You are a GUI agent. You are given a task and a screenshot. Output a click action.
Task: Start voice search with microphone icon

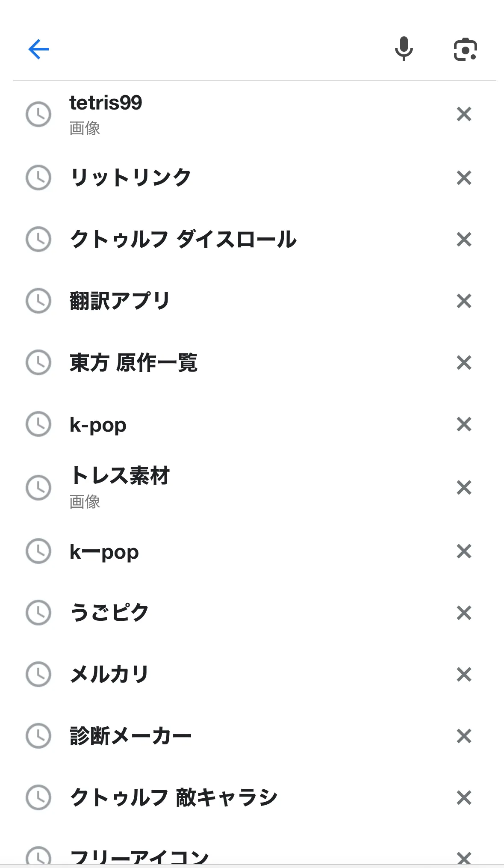tap(404, 49)
